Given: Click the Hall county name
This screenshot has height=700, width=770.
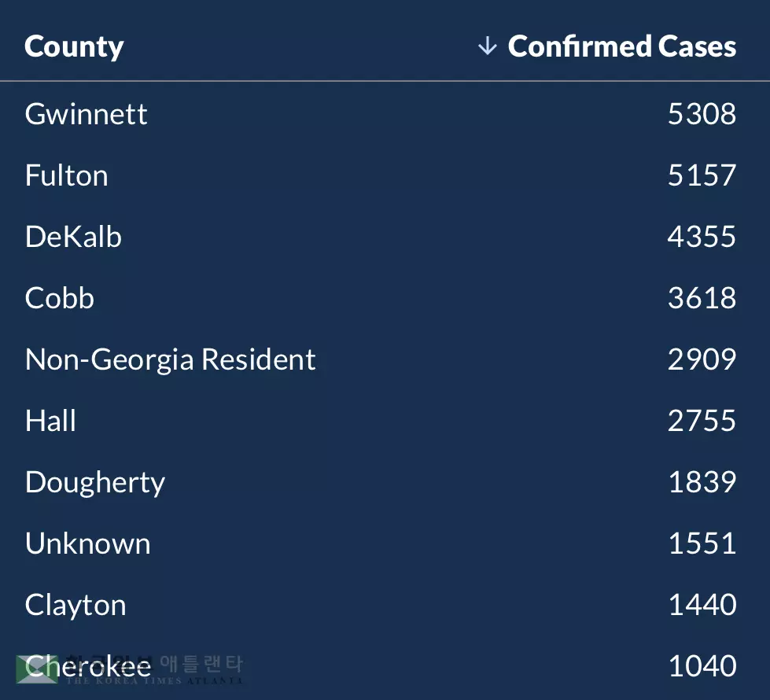Looking at the screenshot, I should pos(50,421).
